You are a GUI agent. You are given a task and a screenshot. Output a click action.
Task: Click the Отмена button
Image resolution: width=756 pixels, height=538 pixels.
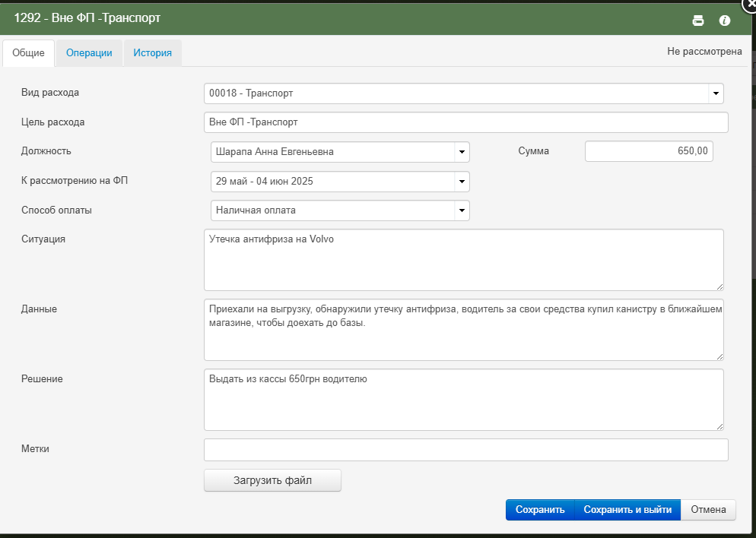tap(708, 510)
